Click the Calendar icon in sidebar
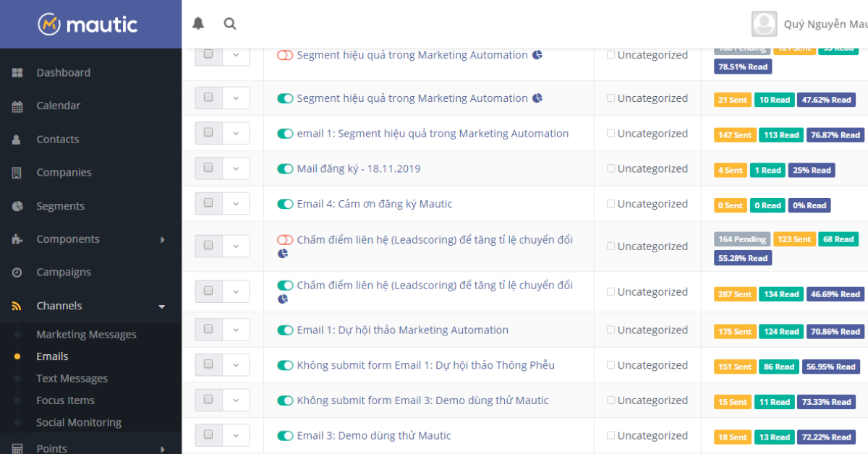This screenshot has height=454, width=868. pyautogui.click(x=17, y=106)
